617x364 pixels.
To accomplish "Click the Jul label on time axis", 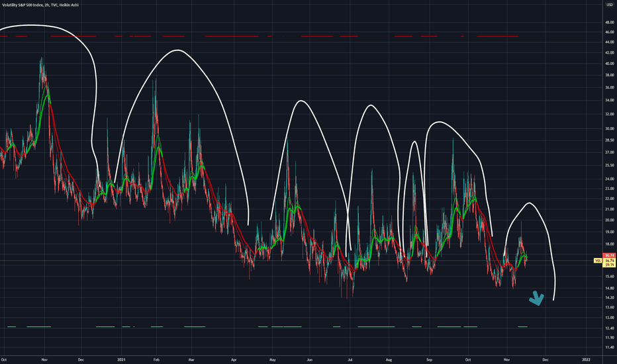I will click(x=350, y=359).
